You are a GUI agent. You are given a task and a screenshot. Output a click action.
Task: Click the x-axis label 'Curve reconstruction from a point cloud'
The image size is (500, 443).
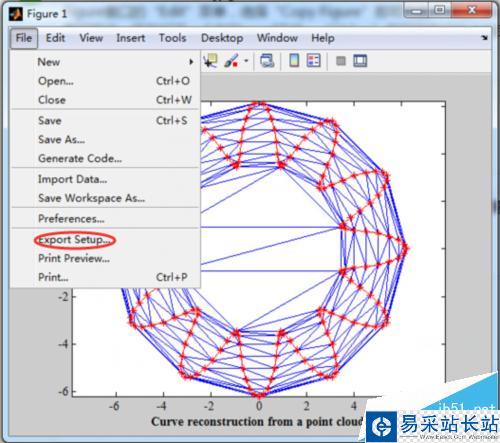pos(257,422)
